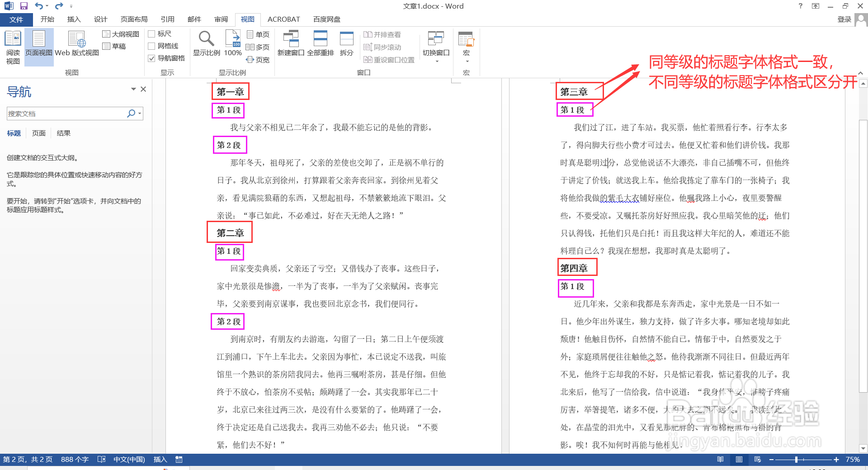Switch to Web Layout from status bar
The height and width of the screenshot is (470, 868).
(758, 459)
